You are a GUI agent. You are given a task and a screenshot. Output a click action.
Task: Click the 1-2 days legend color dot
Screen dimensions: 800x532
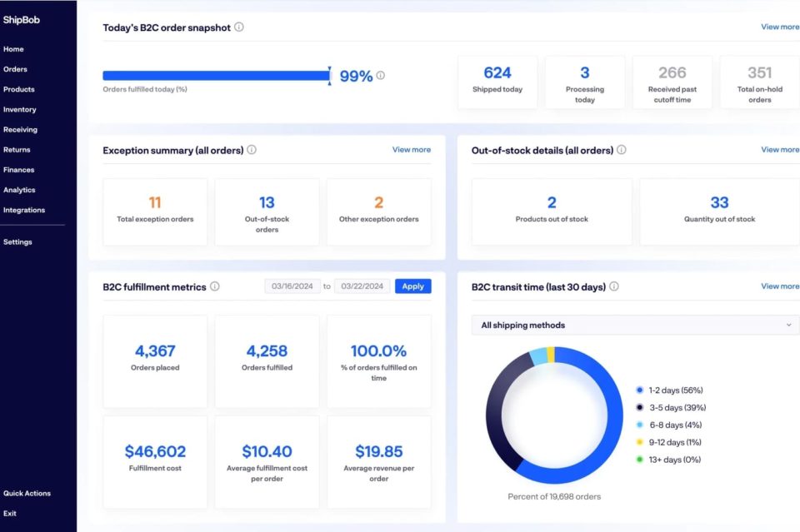point(639,390)
